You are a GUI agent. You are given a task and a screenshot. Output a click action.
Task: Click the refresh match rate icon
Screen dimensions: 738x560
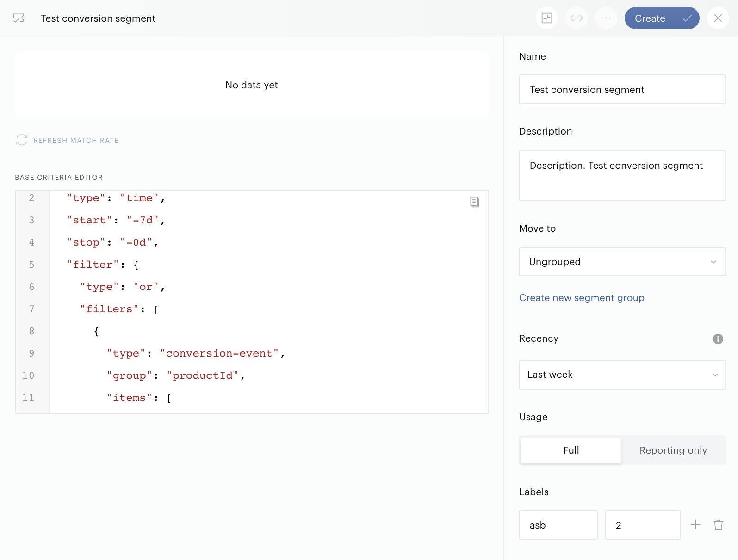(22, 140)
